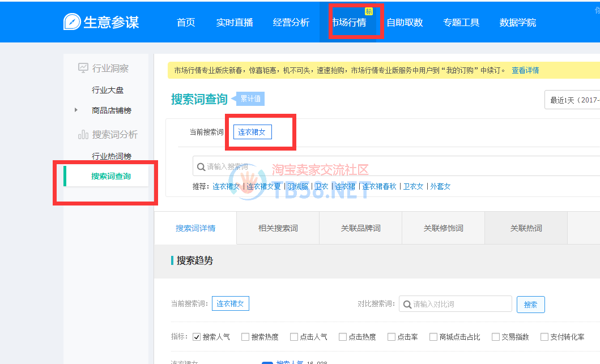Select recommended keyword 羽绒服
This screenshot has height=364, width=600.
point(297,186)
